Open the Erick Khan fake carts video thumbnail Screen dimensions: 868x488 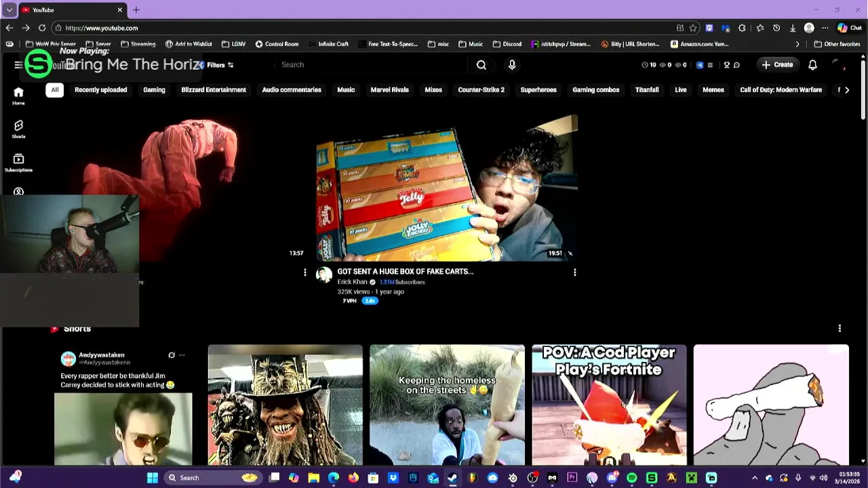click(447, 188)
